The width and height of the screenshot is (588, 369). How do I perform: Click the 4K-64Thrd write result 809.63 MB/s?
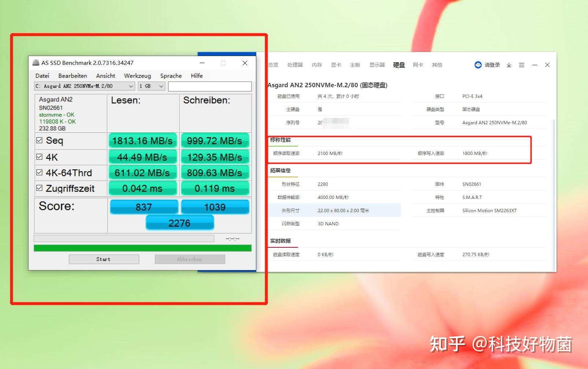coord(215,173)
